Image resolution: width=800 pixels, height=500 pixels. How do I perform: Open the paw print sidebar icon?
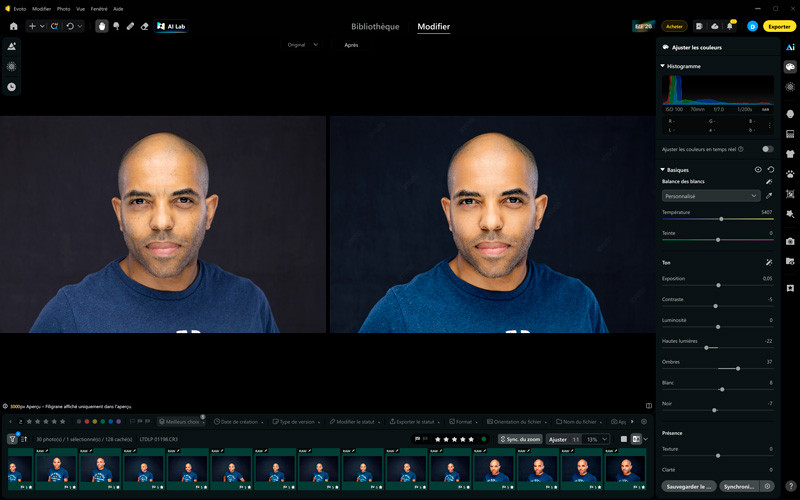[790, 174]
